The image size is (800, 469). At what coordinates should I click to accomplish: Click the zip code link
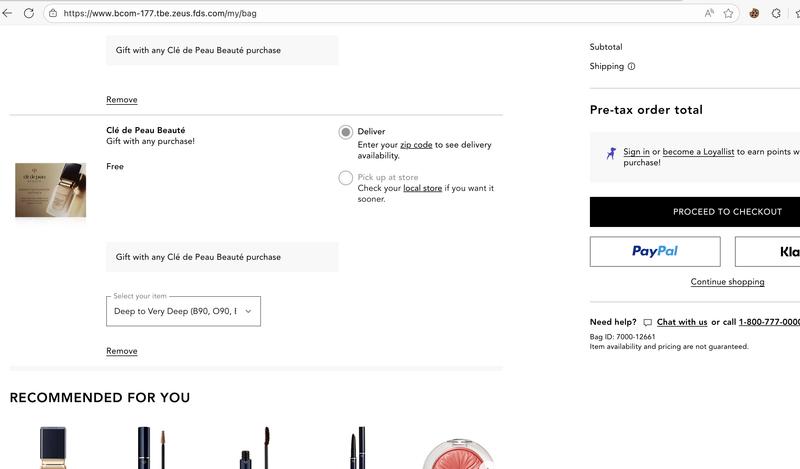(x=416, y=145)
